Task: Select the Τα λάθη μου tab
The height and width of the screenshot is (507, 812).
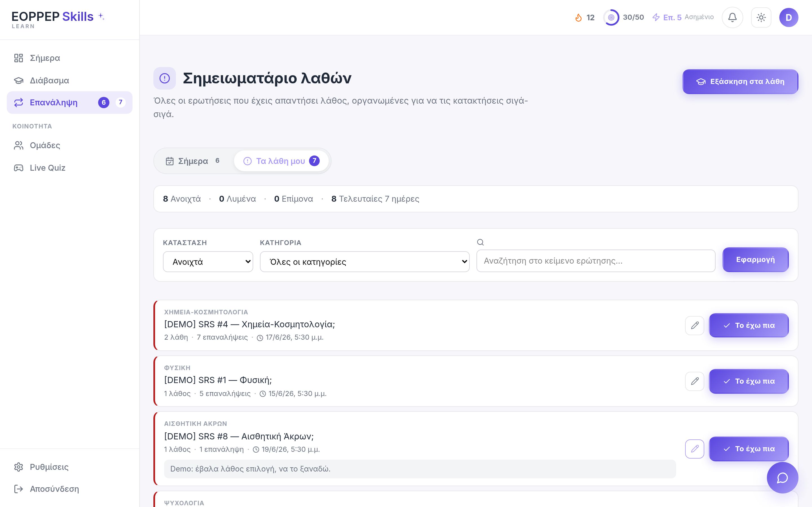Action: coord(281,161)
